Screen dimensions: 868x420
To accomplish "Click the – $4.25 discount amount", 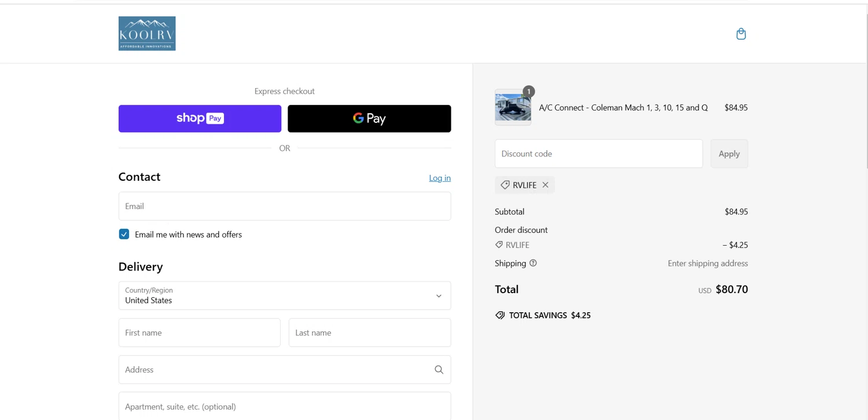I will coord(735,245).
